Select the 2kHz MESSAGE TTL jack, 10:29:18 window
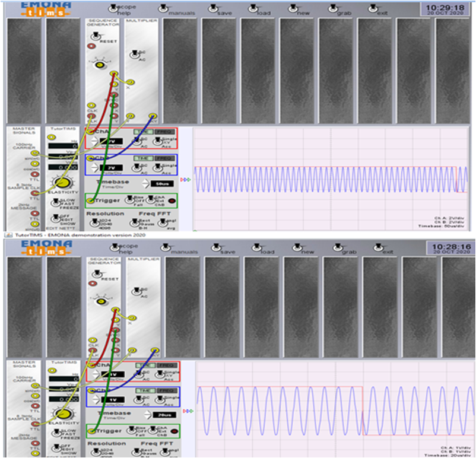This screenshot has height=458, width=476. point(34,214)
